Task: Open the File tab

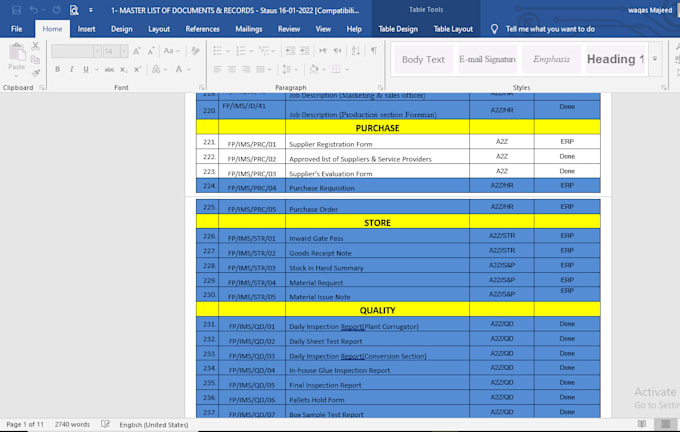Action: pyautogui.click(x=16, y=29)
